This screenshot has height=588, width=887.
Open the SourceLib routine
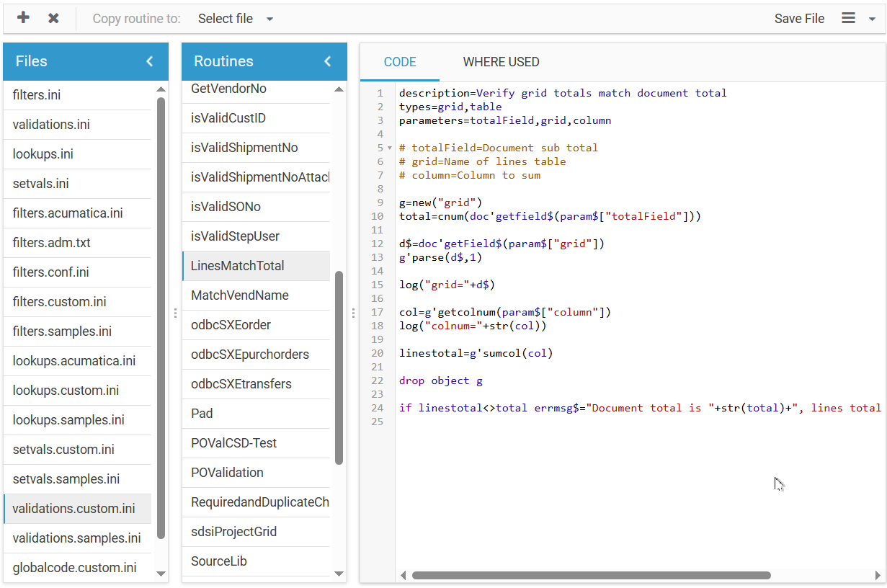[256, 561]
